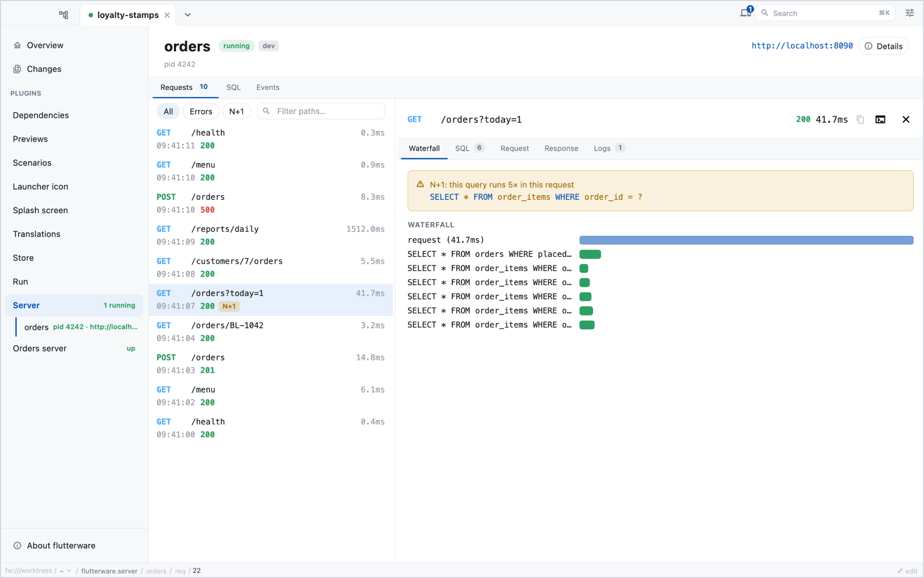
Task: Select the Server plugin
Action: tap(74, 305)
